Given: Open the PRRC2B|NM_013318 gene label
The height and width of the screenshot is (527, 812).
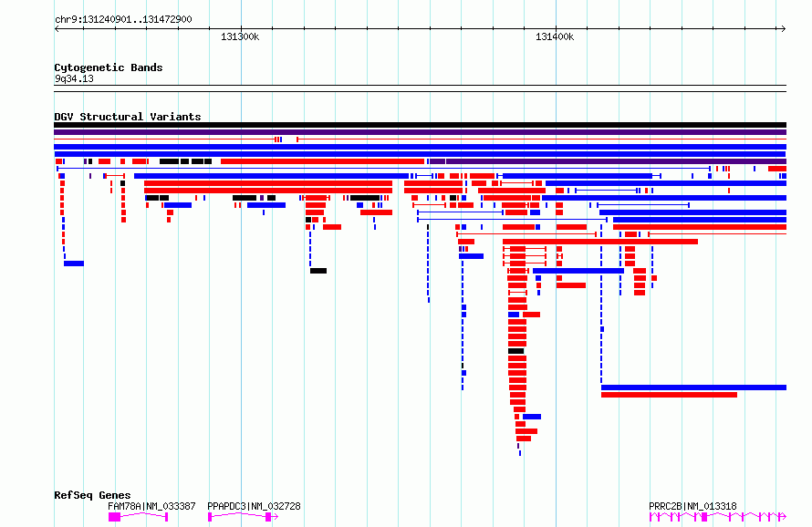Looking at the screenshot, I should pos(692,506).
